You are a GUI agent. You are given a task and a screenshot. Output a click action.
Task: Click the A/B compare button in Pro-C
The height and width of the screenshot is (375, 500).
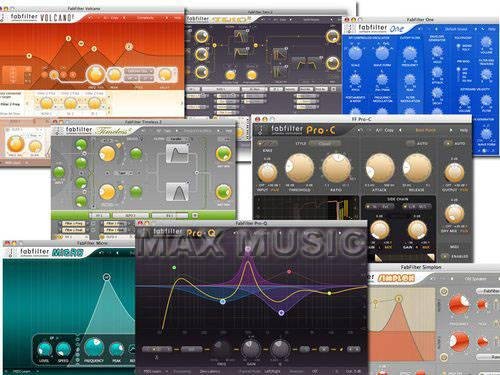click(x=378, y=130)
